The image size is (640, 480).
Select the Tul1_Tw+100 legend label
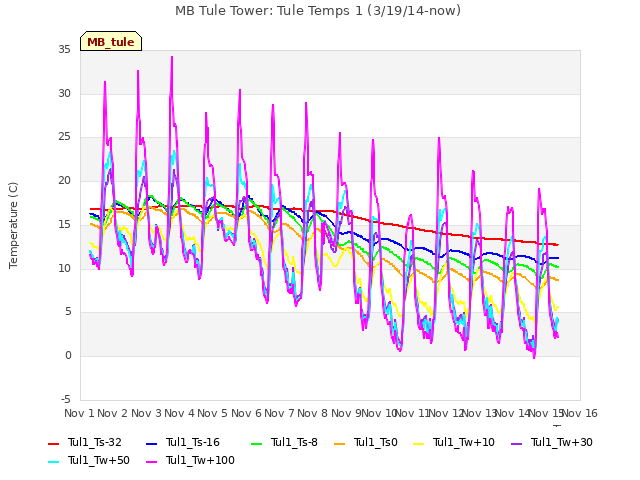(200, 460)
